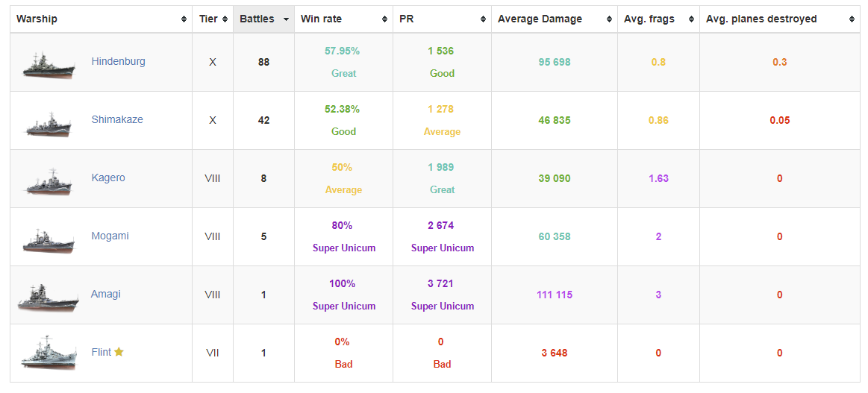Image resolution: width=868 pixels, height=393 pixels.
Task: Click the Amagi battleship image
Action: (x=49, y=297)
